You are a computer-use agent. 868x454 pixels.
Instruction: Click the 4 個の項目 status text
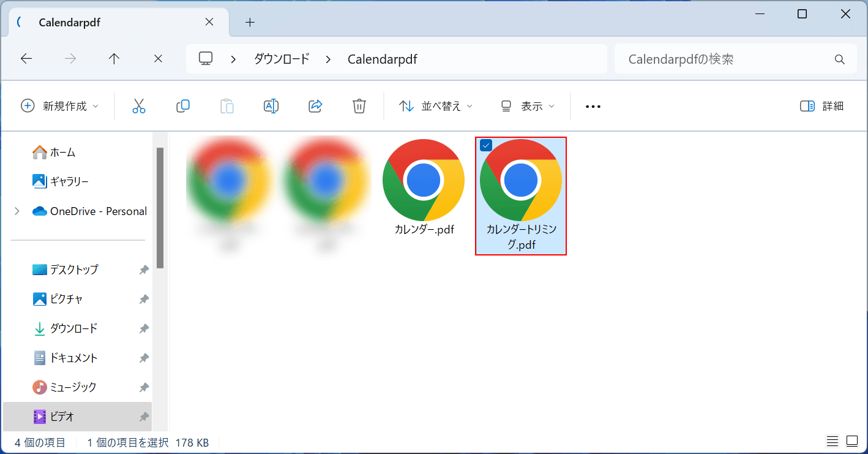point(40,442)
